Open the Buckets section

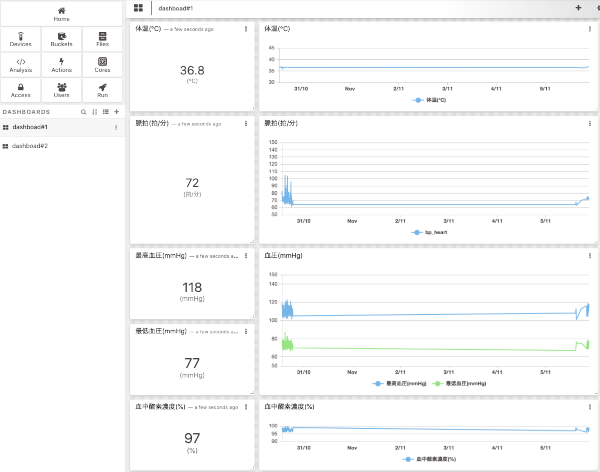pos(62,39)
